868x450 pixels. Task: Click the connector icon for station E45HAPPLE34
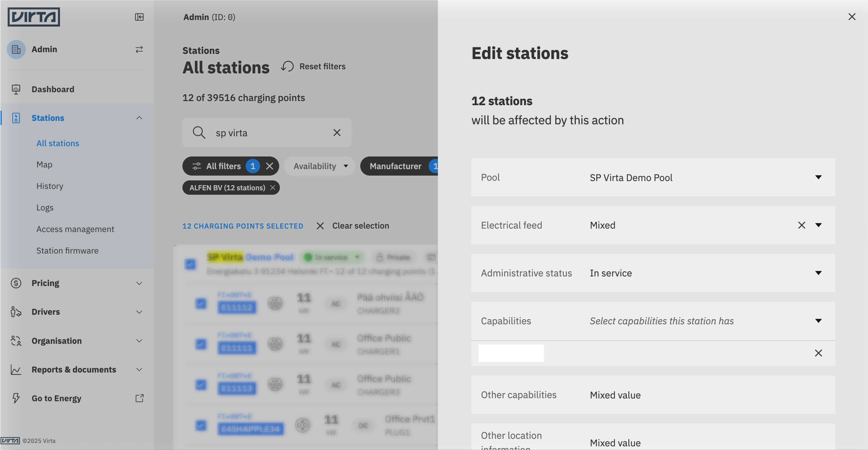click(x=302, y=425)
